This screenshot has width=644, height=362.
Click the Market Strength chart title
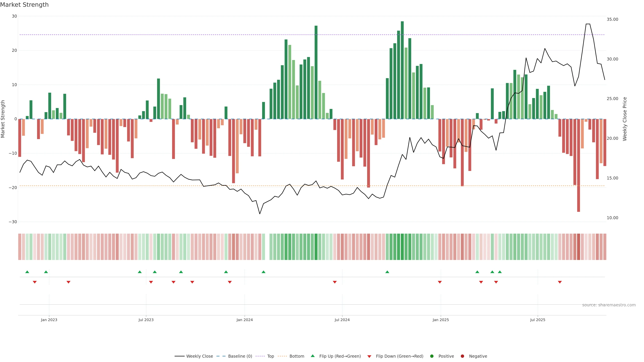(x=24, y=5)
